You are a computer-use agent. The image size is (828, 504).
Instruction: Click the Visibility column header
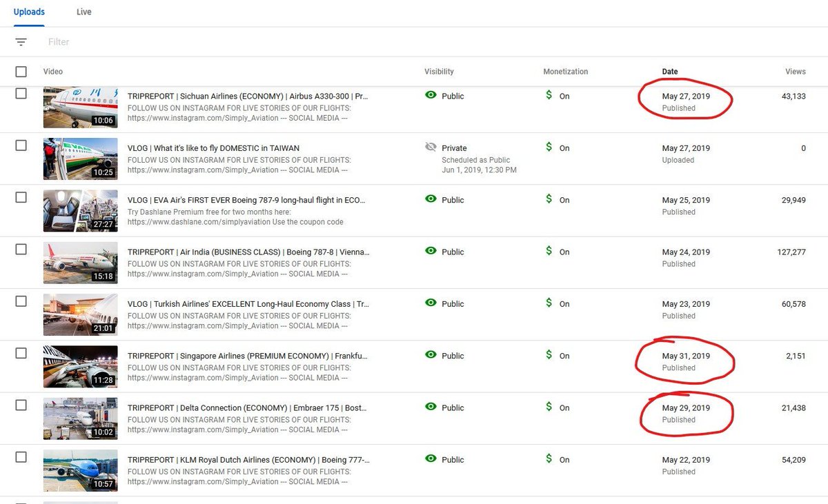tap(440, 72)
